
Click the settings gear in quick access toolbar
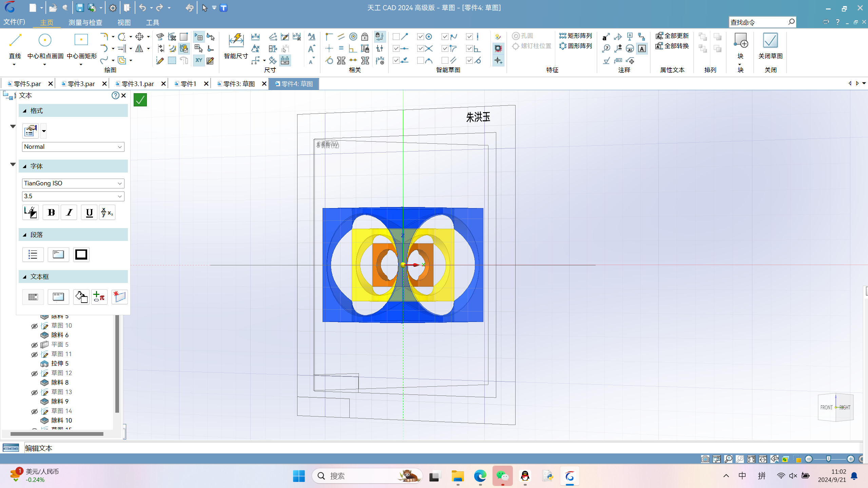coord(113,8)
